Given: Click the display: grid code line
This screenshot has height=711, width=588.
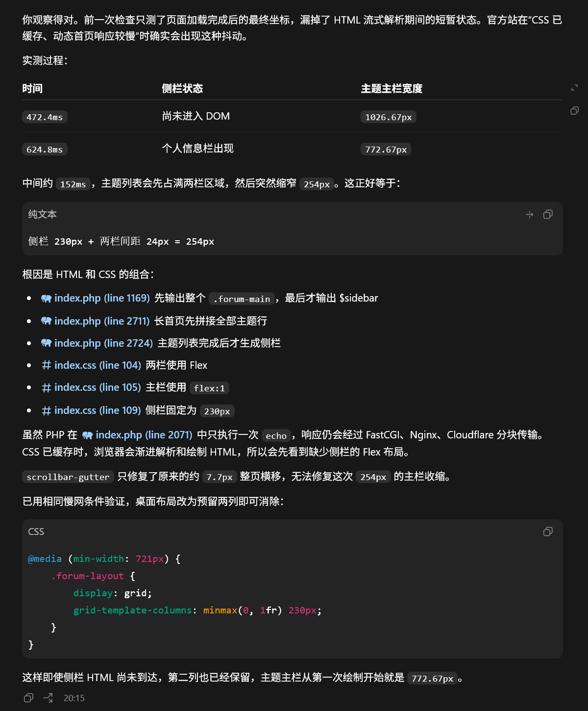Looking at the screenshot, I should point(113,593).
